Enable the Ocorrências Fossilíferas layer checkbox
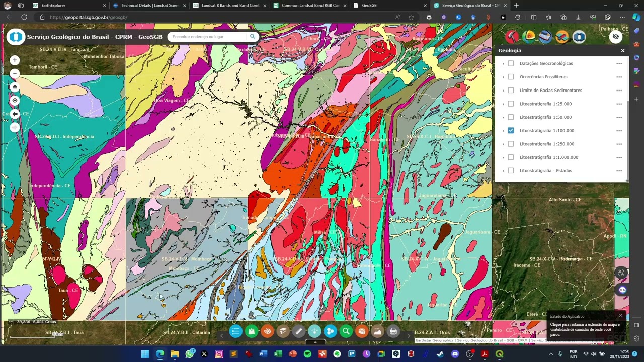This screenshot has height=362, width=644. pyautogui.click(x=511, y=77)
